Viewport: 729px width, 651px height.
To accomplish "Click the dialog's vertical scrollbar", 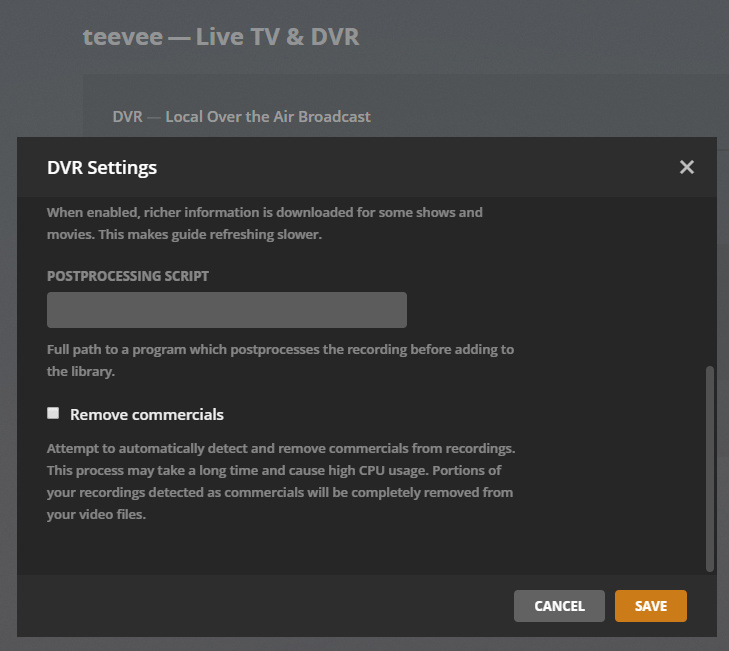I will pyautogui.click(x=709, y=469).
